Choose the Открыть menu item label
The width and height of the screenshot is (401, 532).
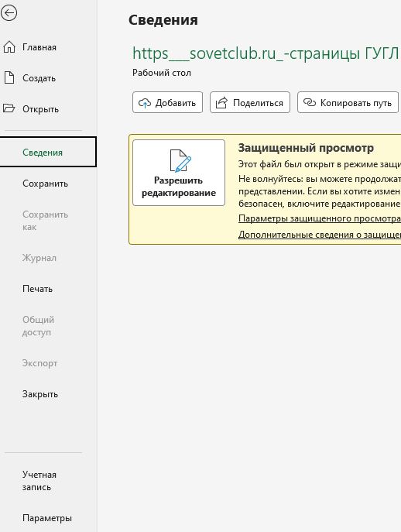(x=41, y=109)
